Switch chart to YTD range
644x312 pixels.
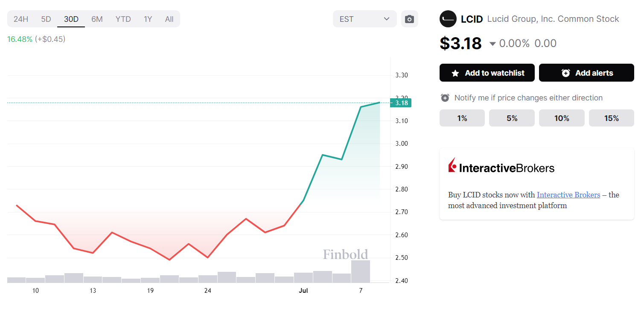[123, 19]
